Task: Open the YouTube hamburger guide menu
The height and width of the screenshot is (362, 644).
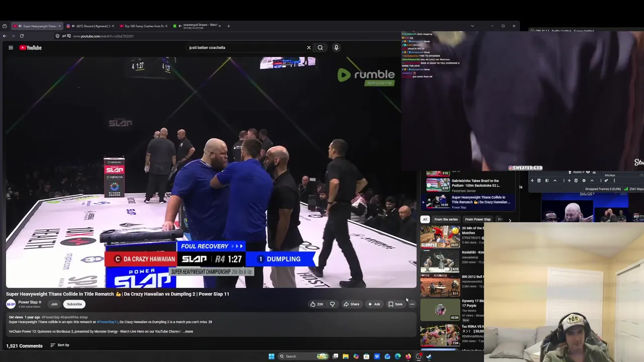Action: (x=11, y=48)
